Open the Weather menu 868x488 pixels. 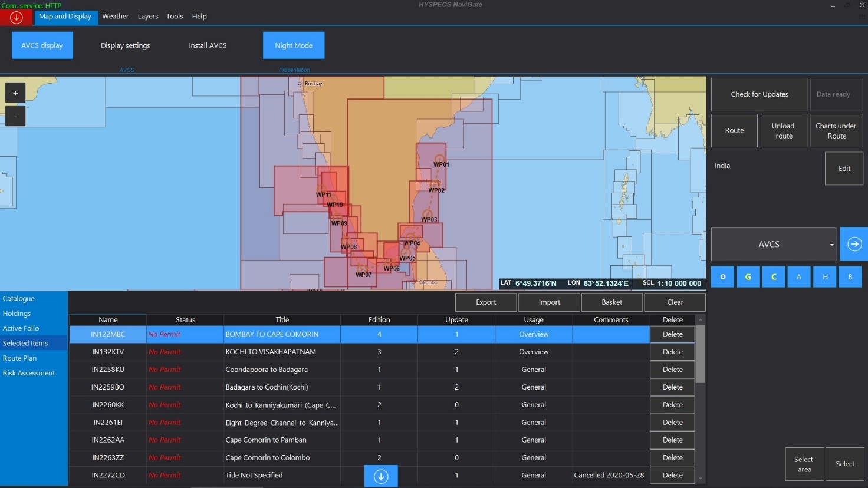coord(115,17)
